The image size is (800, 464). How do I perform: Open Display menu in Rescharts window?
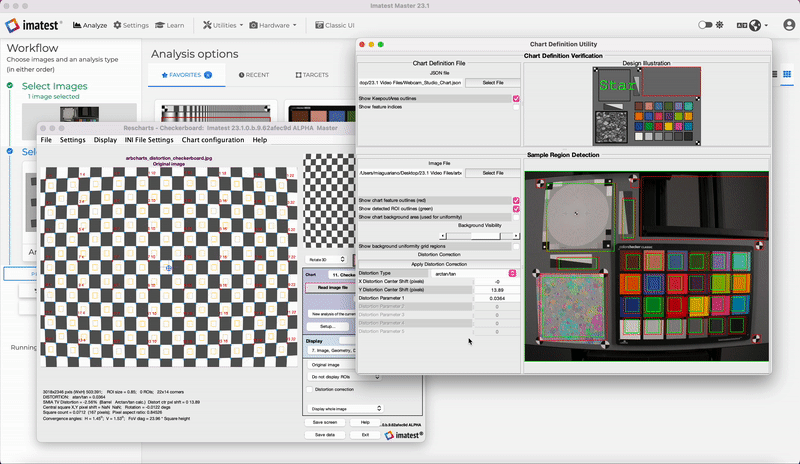[105, 140]
